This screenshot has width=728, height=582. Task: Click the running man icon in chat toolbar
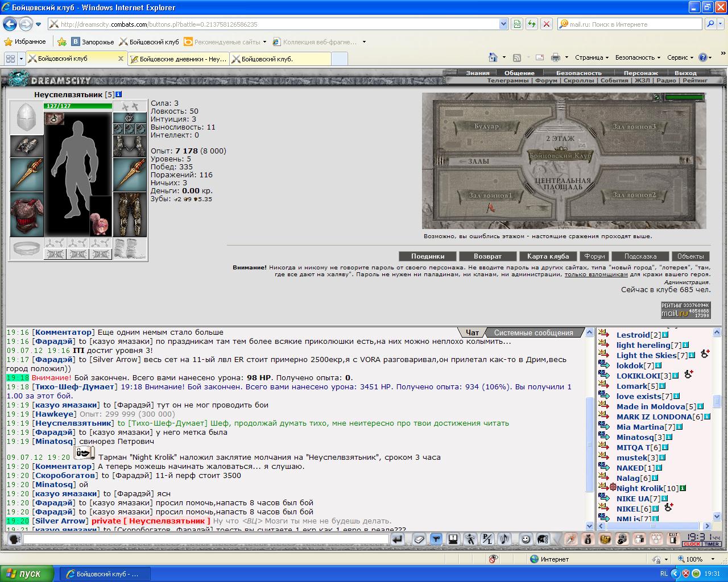coord(470,539)
